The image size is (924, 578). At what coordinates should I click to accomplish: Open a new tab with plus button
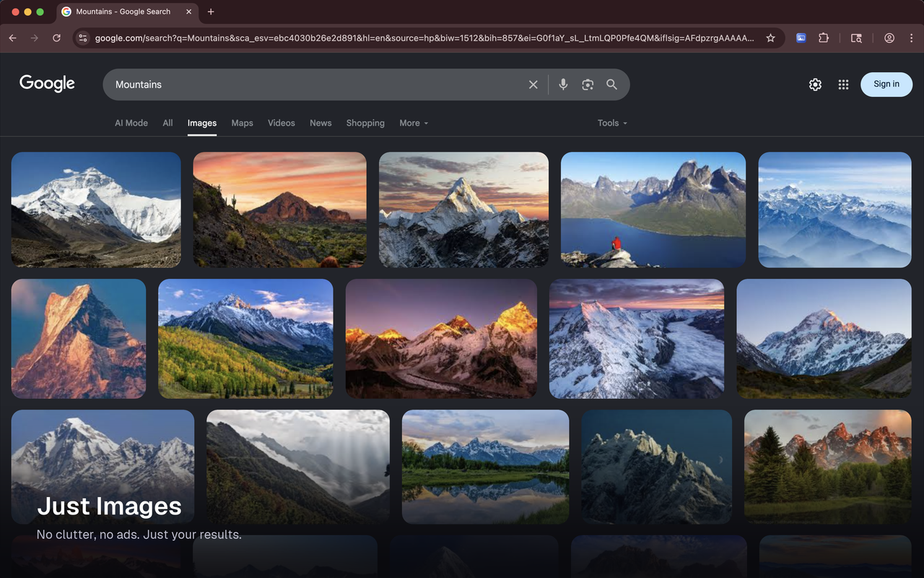211,12
